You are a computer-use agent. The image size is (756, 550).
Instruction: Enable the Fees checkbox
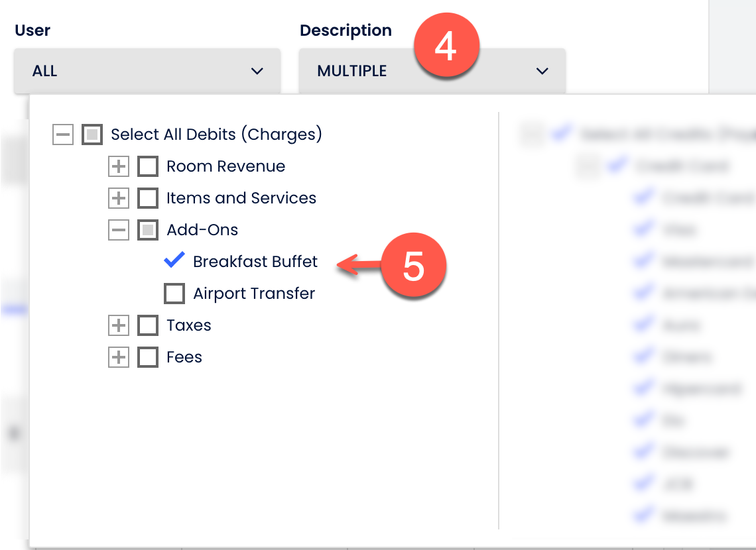[x=147, y=357]
